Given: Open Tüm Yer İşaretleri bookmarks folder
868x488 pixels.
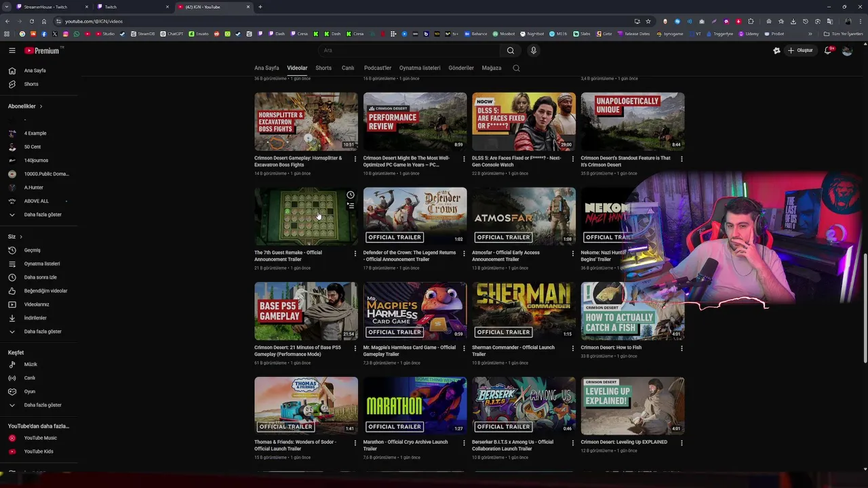Looking at the screenshot, I should click(844, 34).
